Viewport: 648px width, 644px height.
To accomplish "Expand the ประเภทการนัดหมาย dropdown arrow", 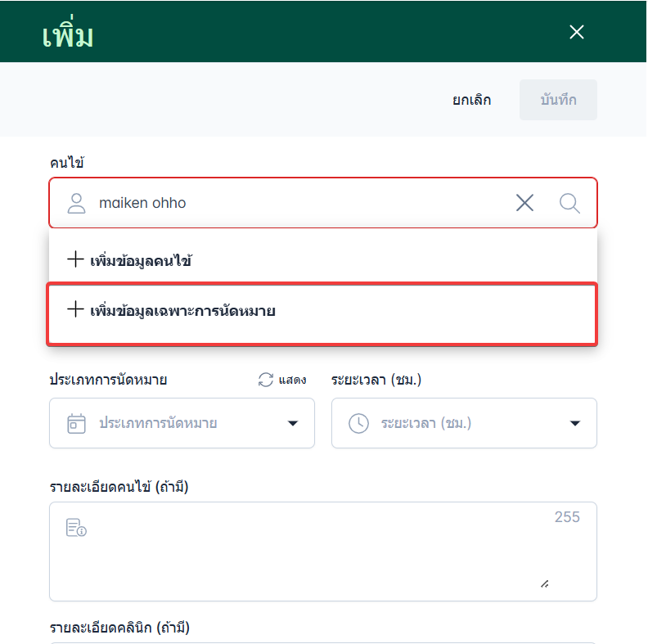I will tap(293, 423).
